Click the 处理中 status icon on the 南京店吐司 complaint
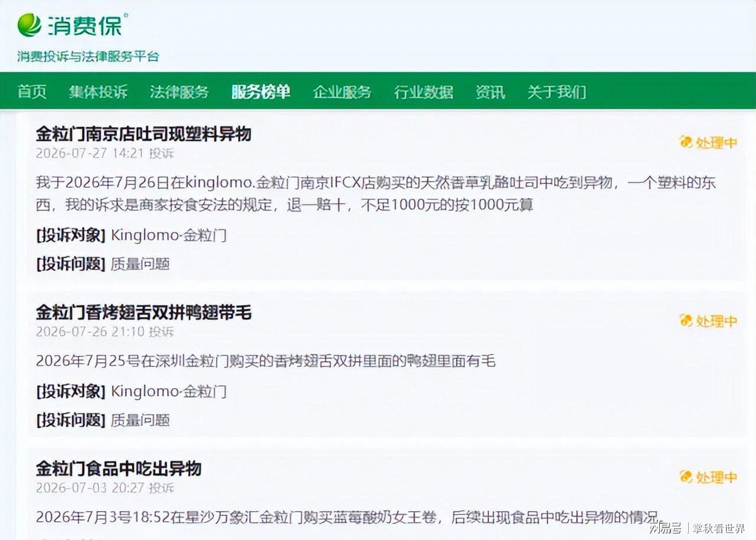The width and height of the screenshot is (756, 540). (x=685, y=142)
